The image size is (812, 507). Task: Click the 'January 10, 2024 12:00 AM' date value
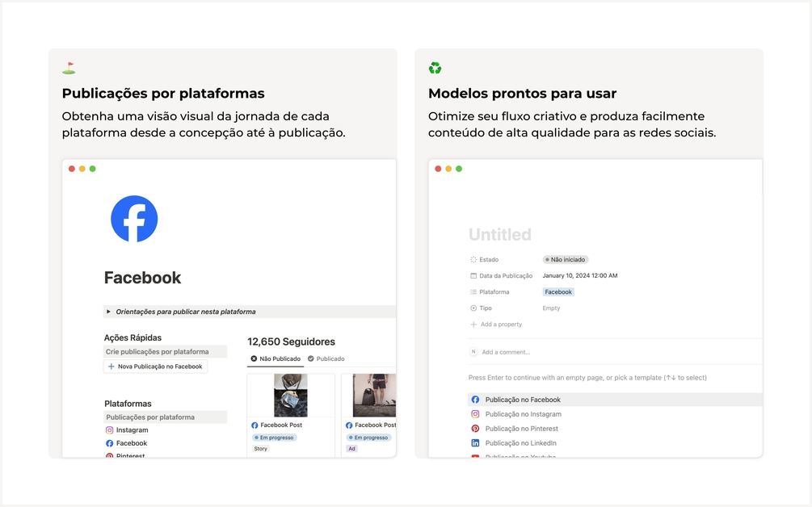coord(580,276)
